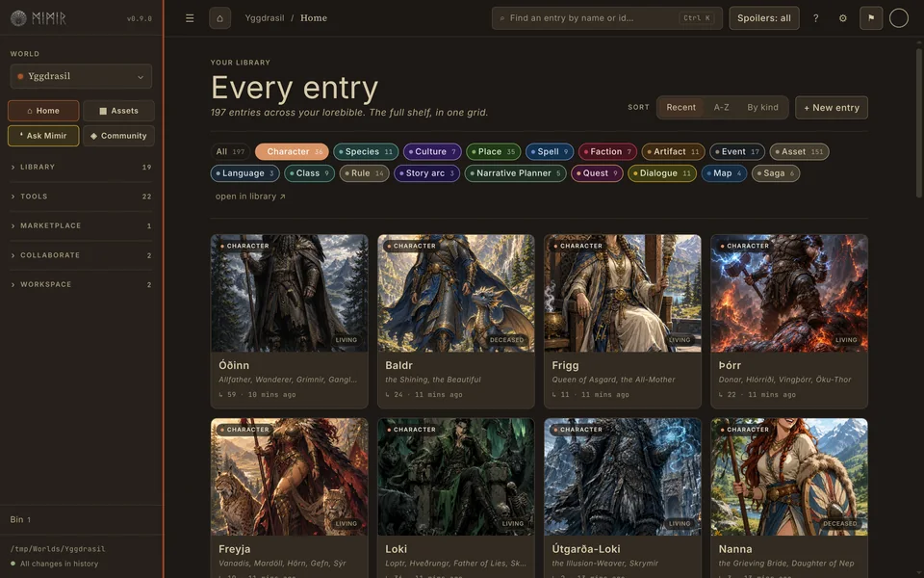
Task: Open settings gear icon
Action: [x=843, y=18]
